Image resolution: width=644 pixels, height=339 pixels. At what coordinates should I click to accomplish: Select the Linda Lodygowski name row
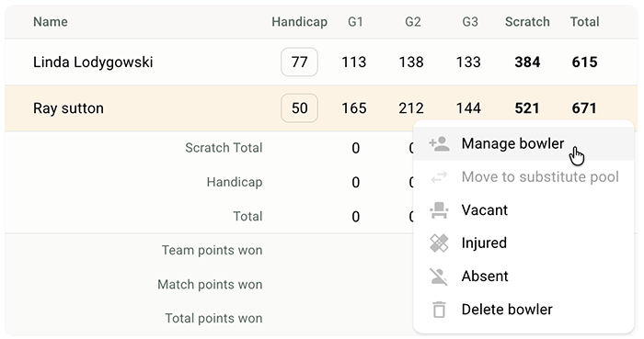click(321, 62)
